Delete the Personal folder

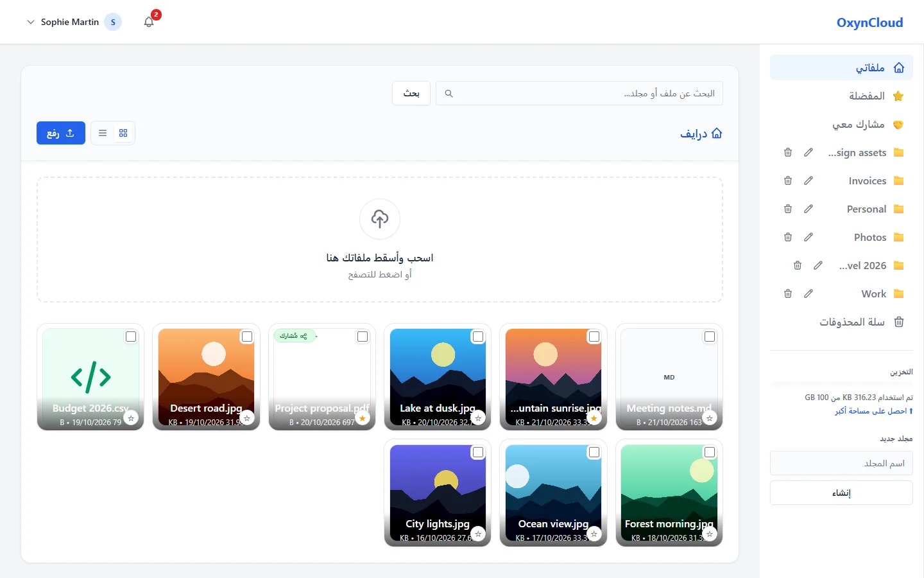(788, 209)
